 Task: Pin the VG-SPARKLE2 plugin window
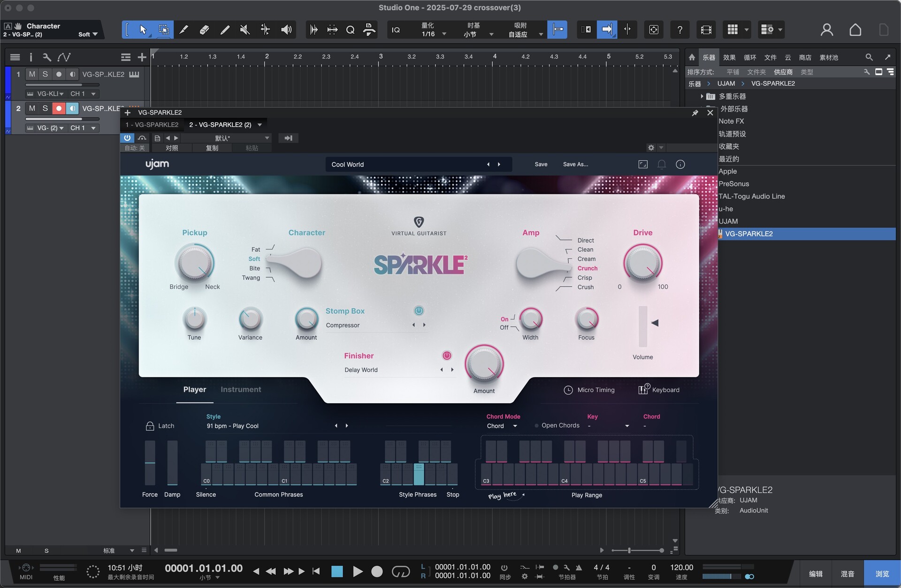click(695, 113)
